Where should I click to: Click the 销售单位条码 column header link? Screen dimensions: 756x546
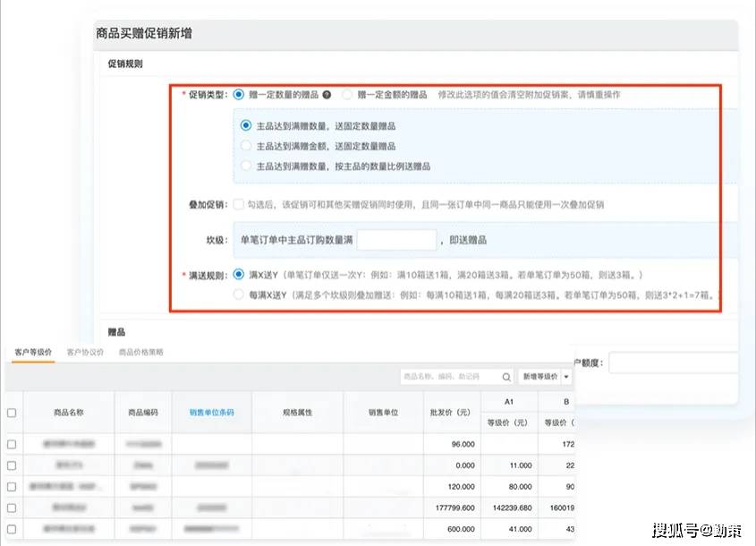tap(211, 413)
